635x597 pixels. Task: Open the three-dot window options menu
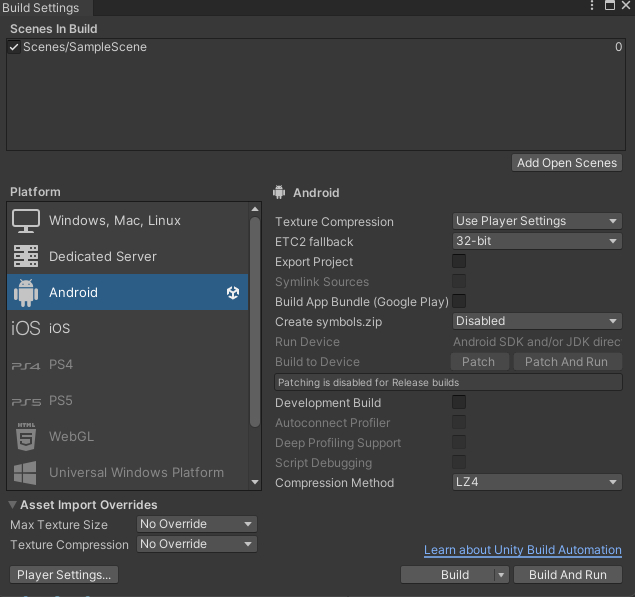[592, 5]
